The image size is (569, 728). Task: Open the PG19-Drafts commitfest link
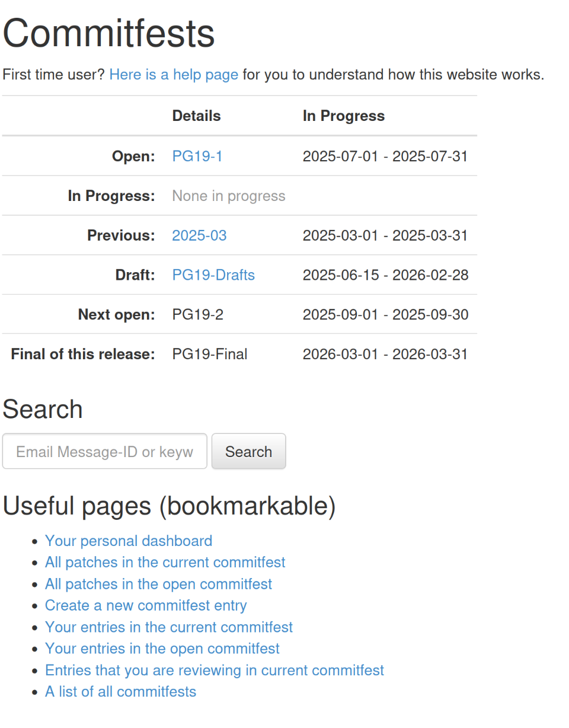point(213,275)
